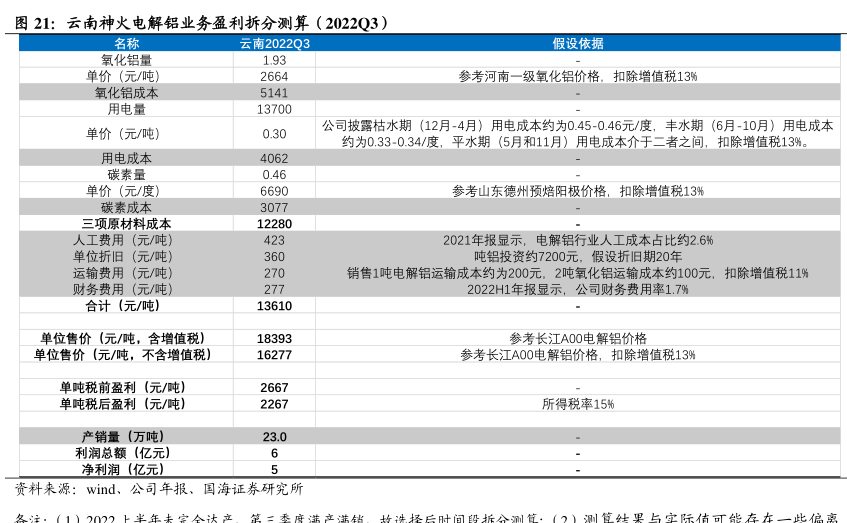Select the 三项原材料成本 row label
This screenshot has width=847, height=523.
point(126,224)
